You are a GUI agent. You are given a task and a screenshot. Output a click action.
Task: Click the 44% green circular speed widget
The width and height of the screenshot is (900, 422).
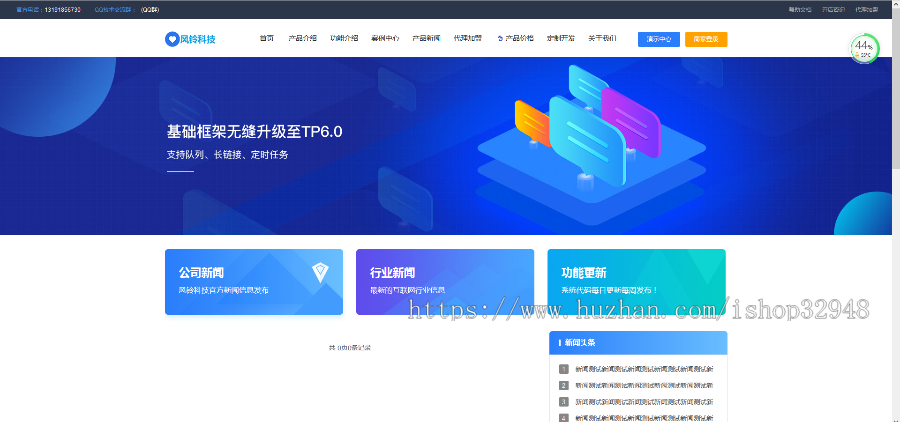pos(863,49)
